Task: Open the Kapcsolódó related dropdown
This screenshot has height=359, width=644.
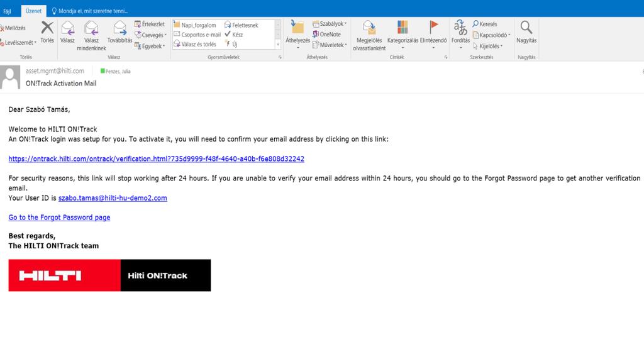Action: (492, 35)
